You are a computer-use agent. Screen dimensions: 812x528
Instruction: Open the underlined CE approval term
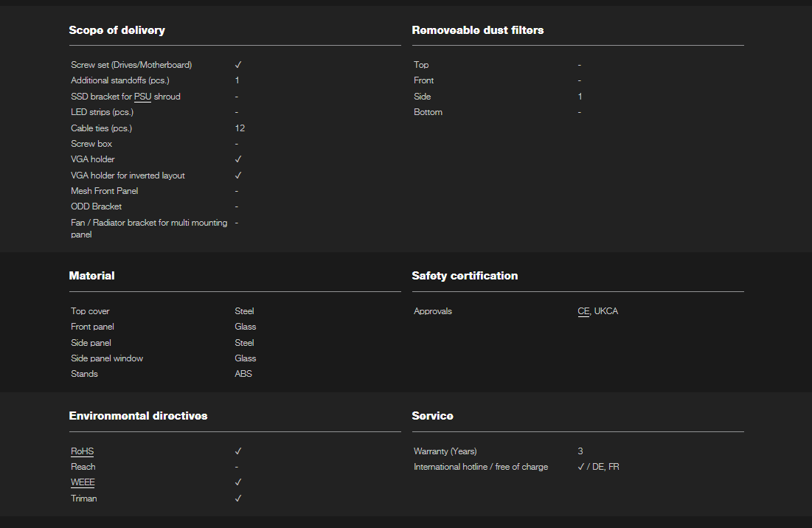pos(583,311)
